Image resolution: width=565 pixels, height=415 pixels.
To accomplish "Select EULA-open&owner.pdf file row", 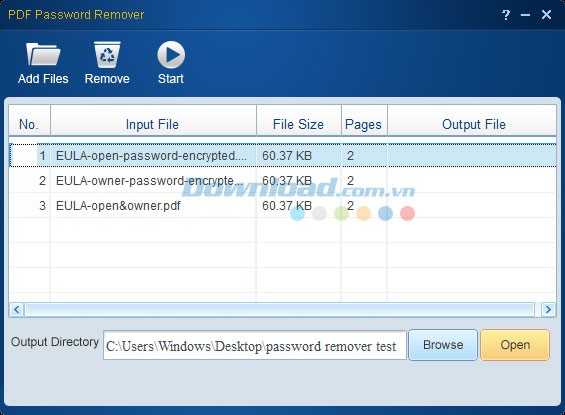I will pos(282,205).
